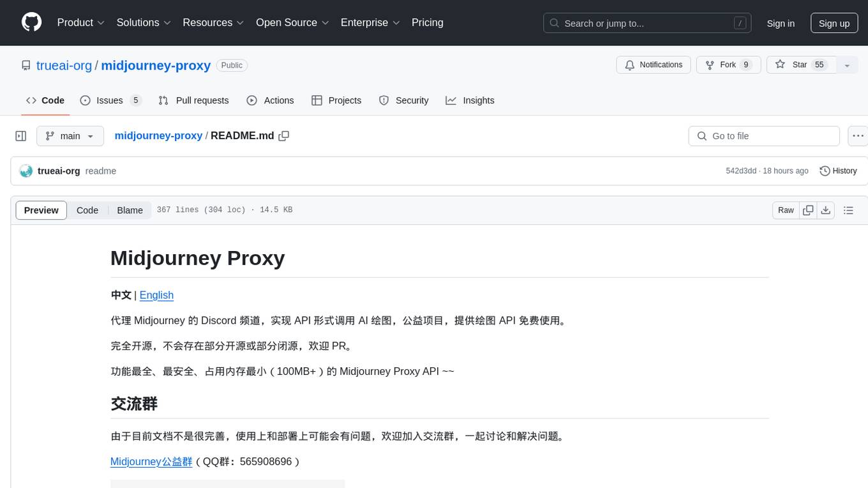Click the 交流群 heading

coord(134,404)
